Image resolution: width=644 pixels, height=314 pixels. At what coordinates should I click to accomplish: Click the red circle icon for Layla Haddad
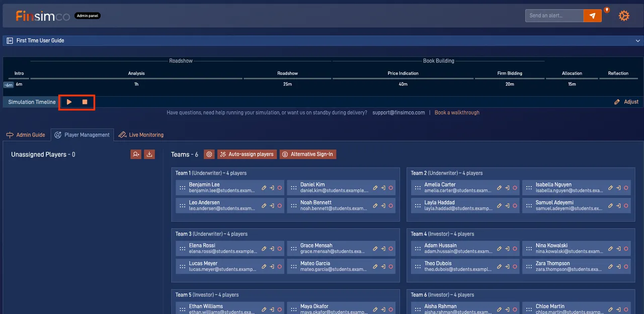tap(515, 206)
